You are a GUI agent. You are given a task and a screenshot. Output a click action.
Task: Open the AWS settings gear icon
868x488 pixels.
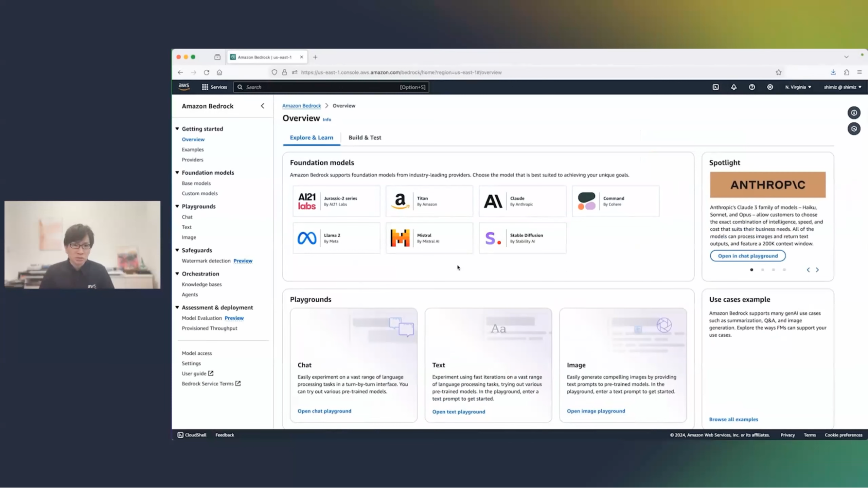click(770, 87)
